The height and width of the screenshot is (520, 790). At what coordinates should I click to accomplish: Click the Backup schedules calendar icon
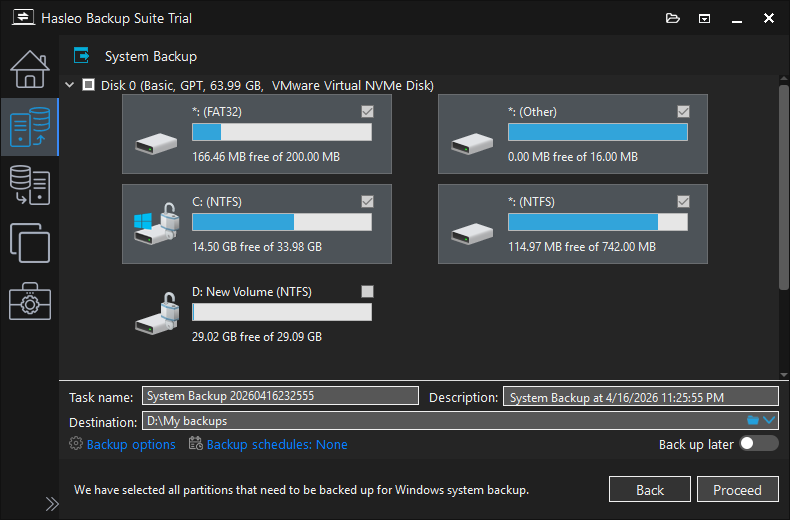(195, 443)
